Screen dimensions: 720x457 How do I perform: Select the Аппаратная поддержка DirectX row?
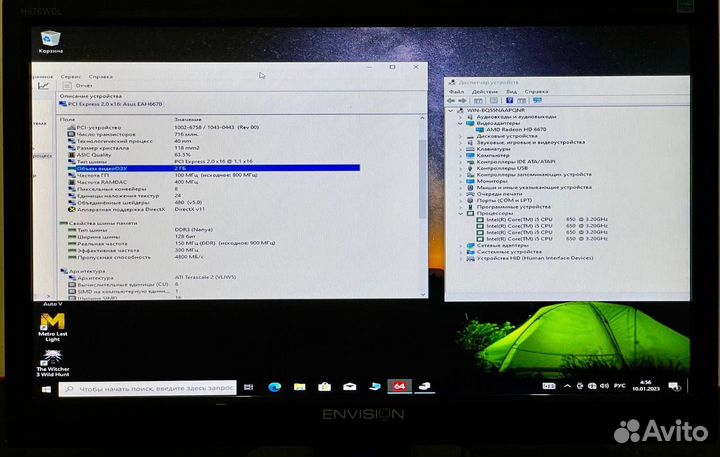tap(136, 209)
